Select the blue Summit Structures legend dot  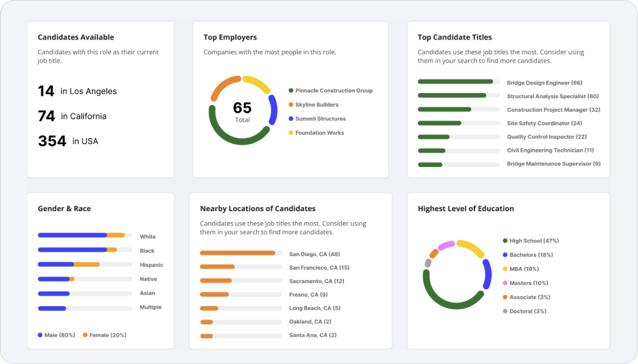pyautogui.click(x=291, y=119)
